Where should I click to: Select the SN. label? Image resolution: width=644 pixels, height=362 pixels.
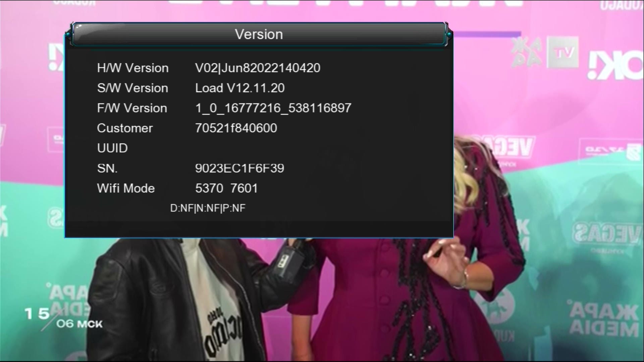click(107, 168)
